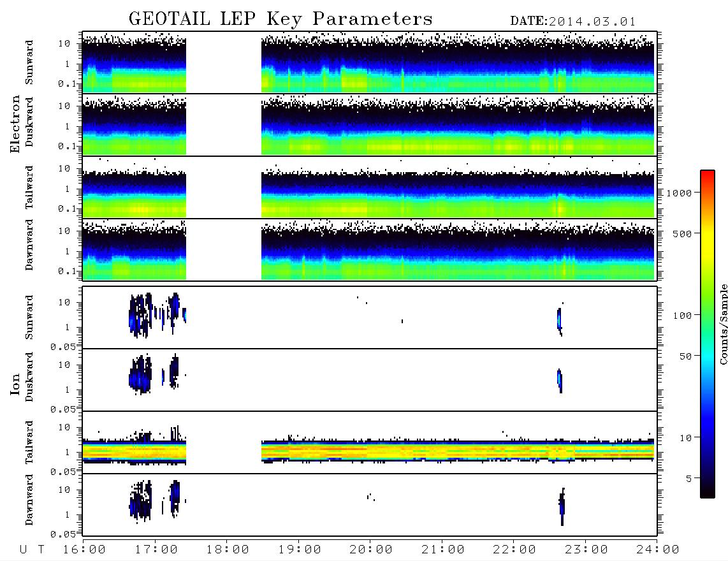Click the Ion Dawnward panel label

point(29,500)
